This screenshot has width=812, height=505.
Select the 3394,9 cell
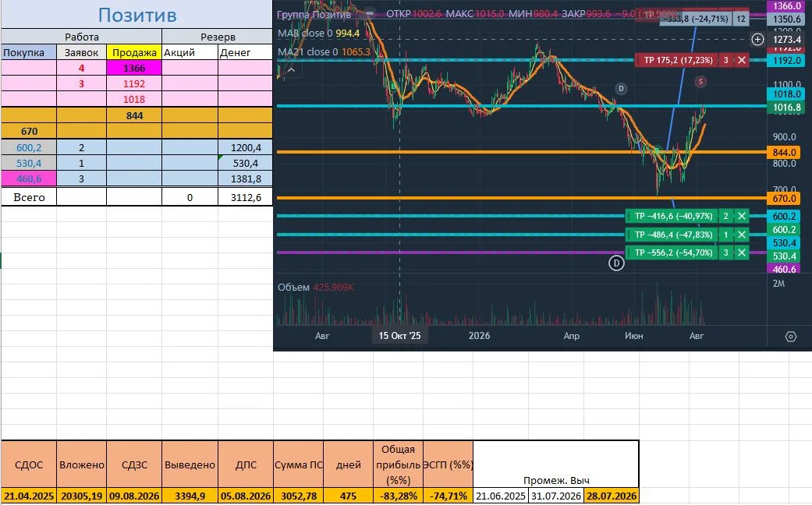coord(190,496)
